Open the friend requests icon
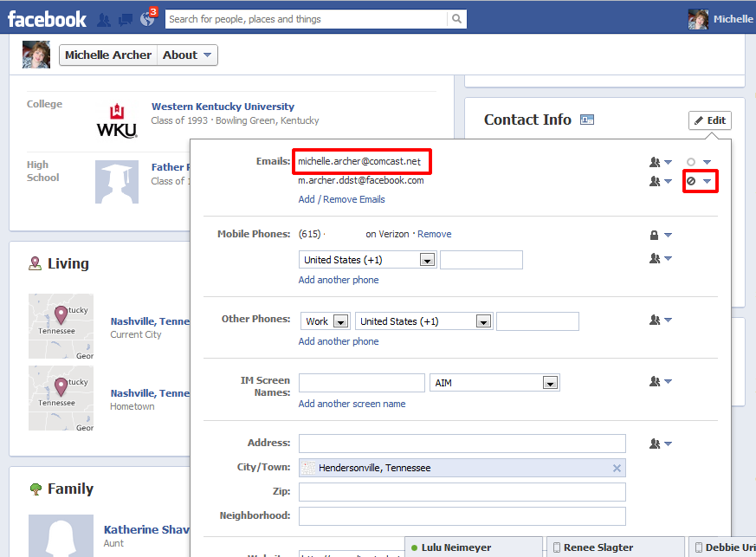The height and width of the screenshot is (557, 756). coord(104,19)
